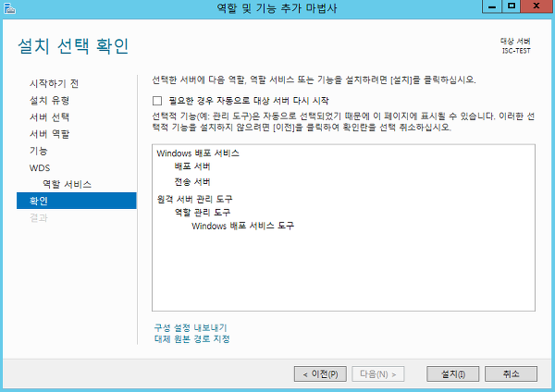Go to 시작하기 전 step
The height and width of the screenshot is (392, 555).
pos(54,83)
